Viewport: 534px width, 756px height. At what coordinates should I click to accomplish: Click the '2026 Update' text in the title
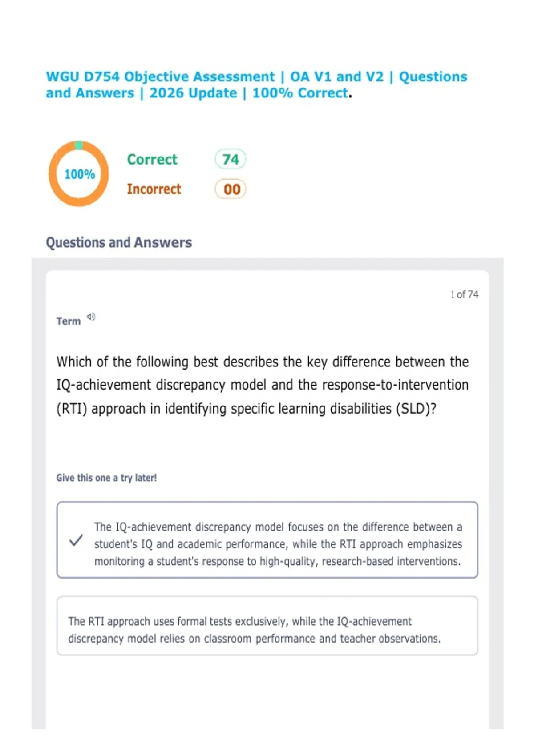coord(193,93)
